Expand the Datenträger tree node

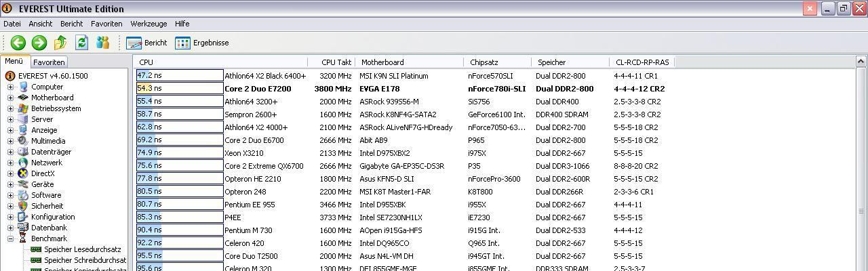click(x=10, y=152)
